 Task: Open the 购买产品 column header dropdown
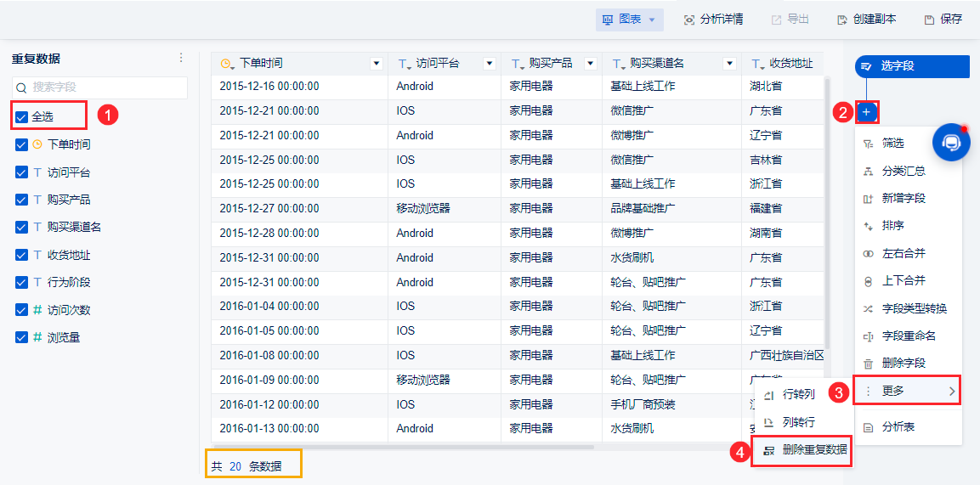pyautogui.click(x=590, y=64)
